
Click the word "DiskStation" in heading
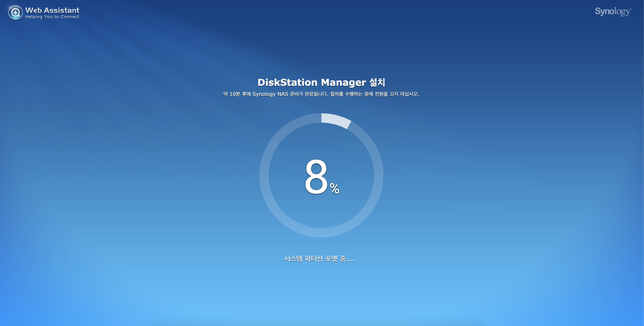click(287, 82)
